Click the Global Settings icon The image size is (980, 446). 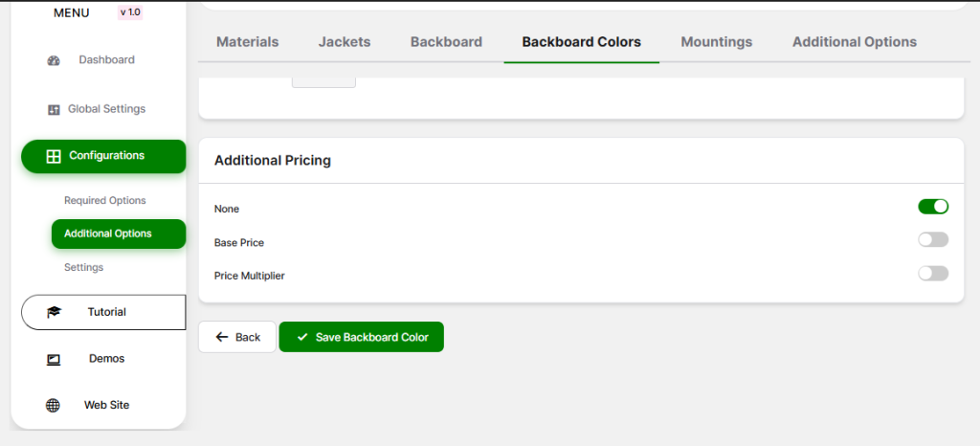pos(54,110)
